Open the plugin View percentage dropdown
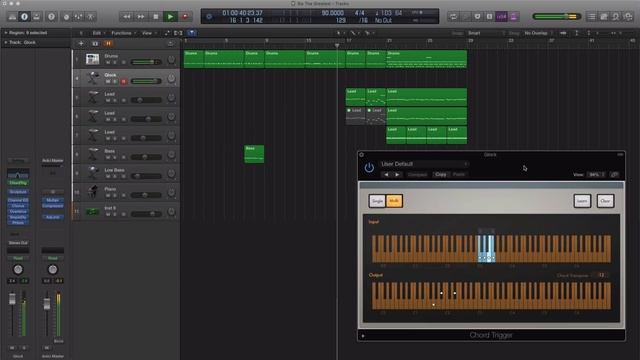This screenshot has height=360, width=640. [x=596, y=175]
